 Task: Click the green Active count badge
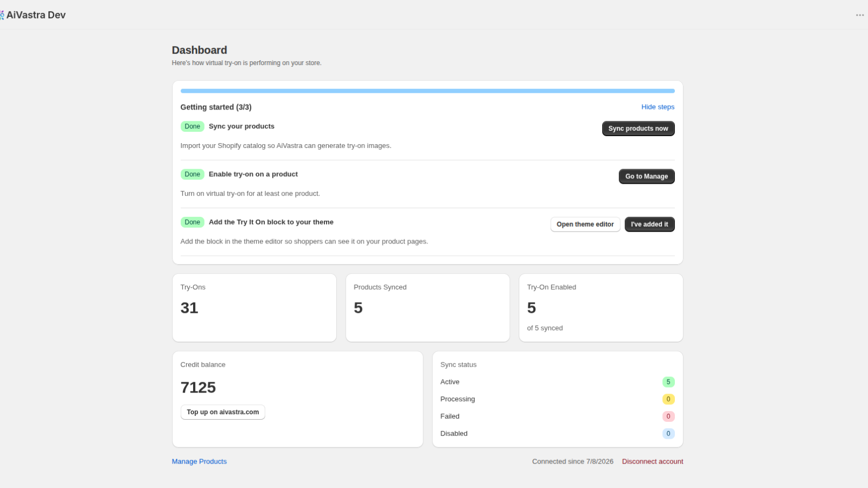668,382
